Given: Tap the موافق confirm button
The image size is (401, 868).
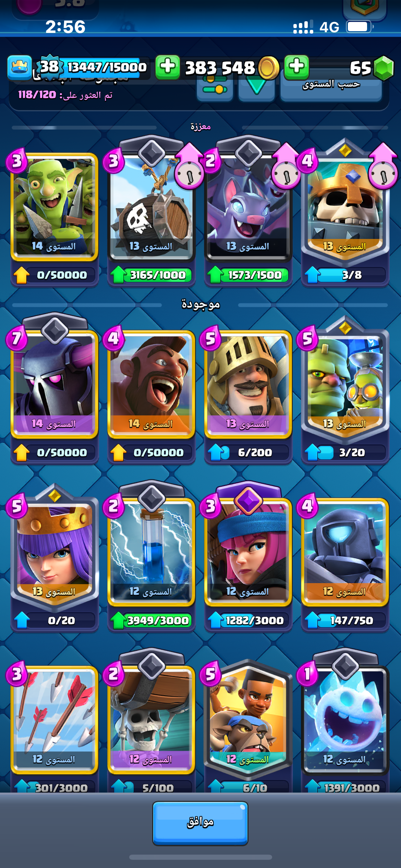Looking at the screenshot, I should [200, 823].
